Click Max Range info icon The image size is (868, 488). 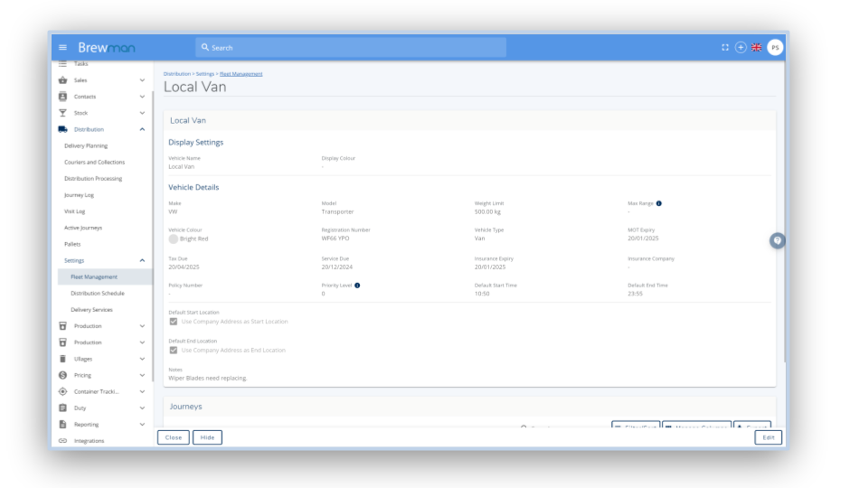(x=659, y=203)
